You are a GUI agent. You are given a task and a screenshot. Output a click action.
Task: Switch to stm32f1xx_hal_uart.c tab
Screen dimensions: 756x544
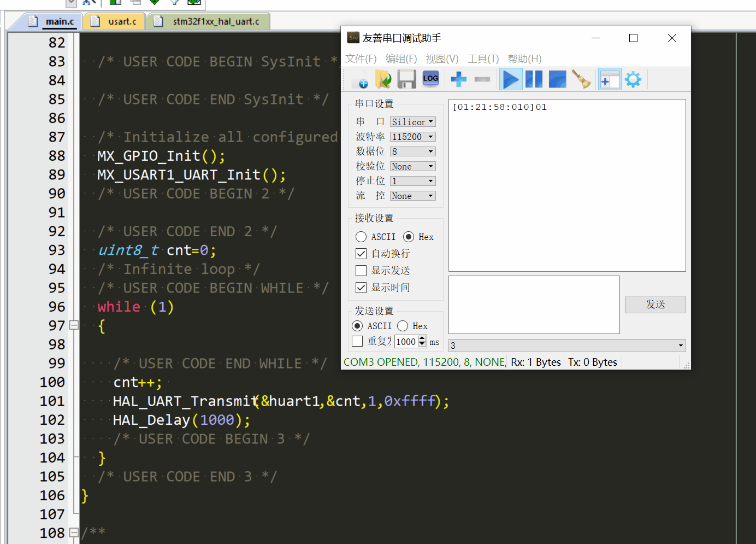click(209, 21)
